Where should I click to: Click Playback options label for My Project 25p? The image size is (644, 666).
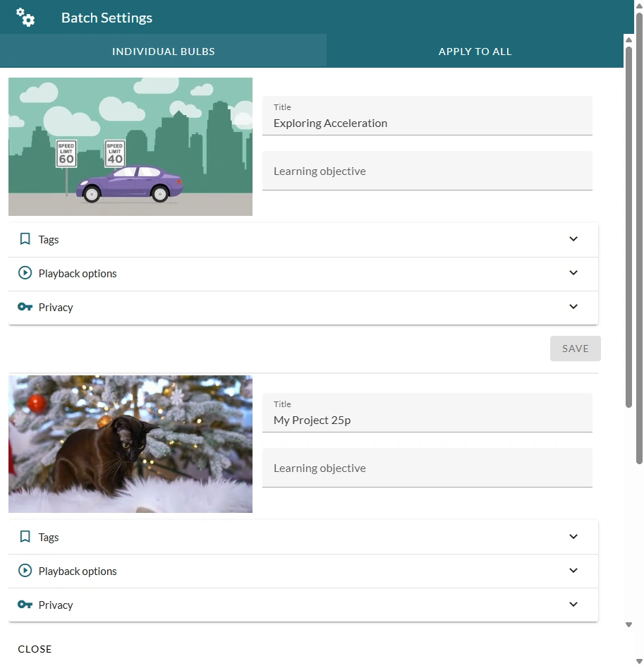[x=78, y=571]
